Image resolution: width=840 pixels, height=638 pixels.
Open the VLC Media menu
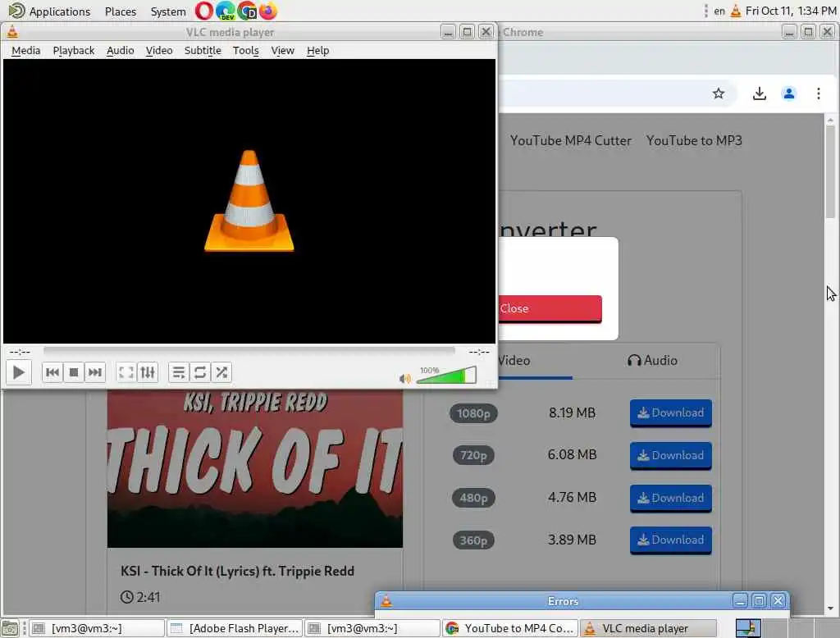[25, 50]
